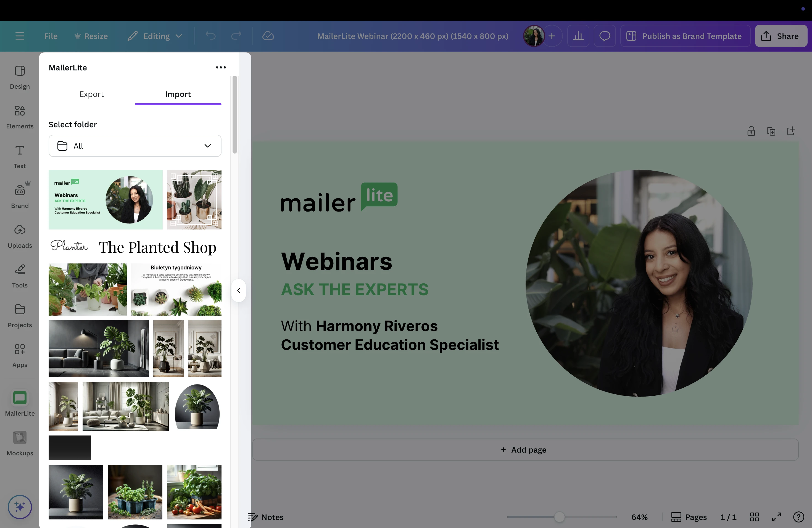Open the analytics bar chart icon
This screenshot has height=528, width=812.
pyautogui.click(x=578, y=36)
